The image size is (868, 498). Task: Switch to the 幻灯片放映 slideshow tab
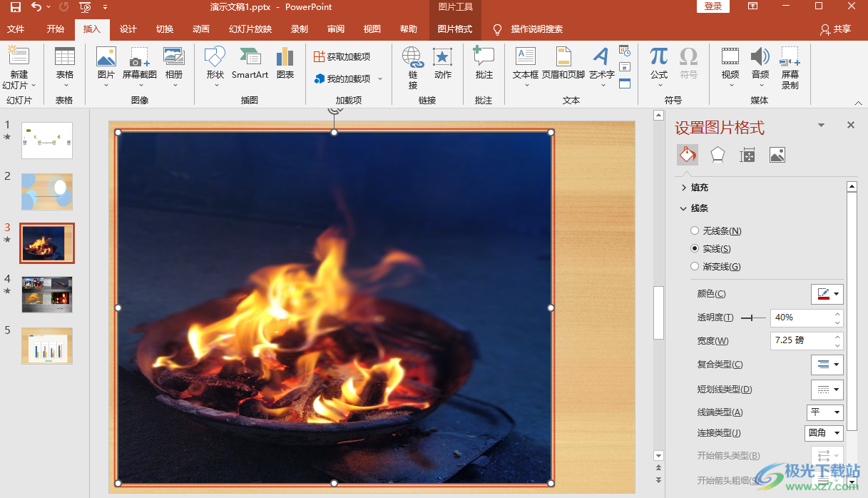250,29
